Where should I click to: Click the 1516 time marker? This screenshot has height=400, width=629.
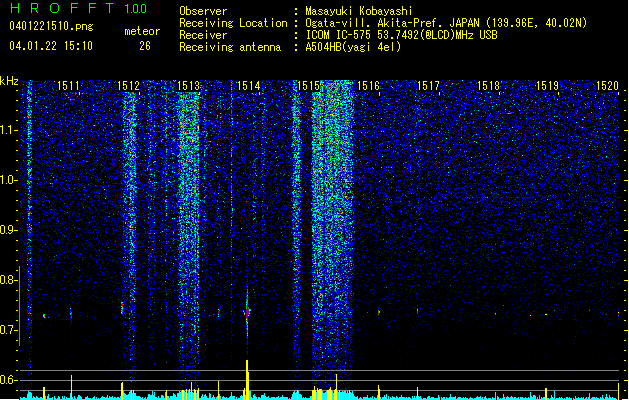tap(368, 85)
